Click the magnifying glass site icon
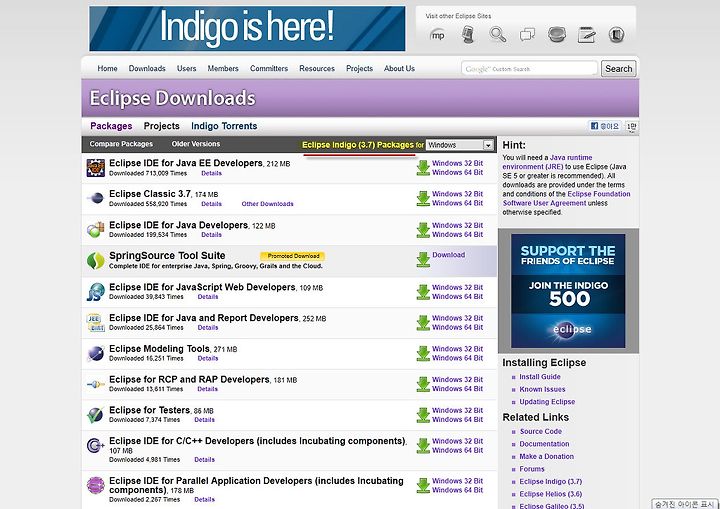This screenshot has width=720, height=509. pyautogui.click(x=498, y=35)
